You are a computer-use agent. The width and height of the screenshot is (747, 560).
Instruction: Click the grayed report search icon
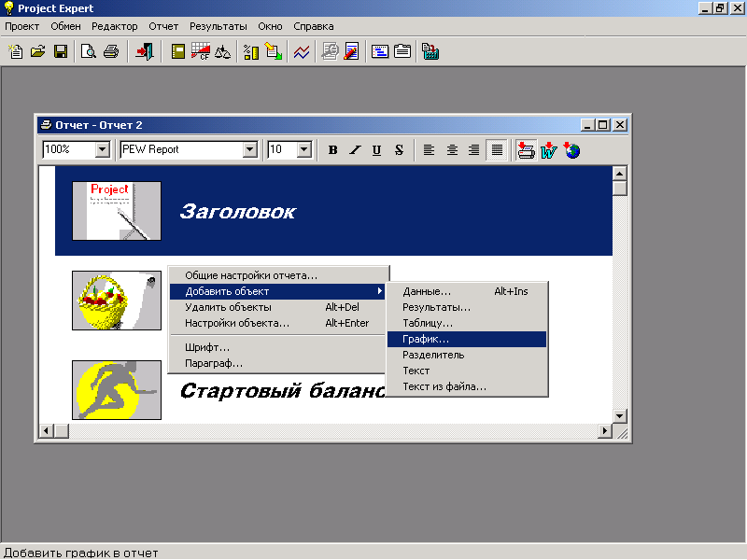pos(330,51)
